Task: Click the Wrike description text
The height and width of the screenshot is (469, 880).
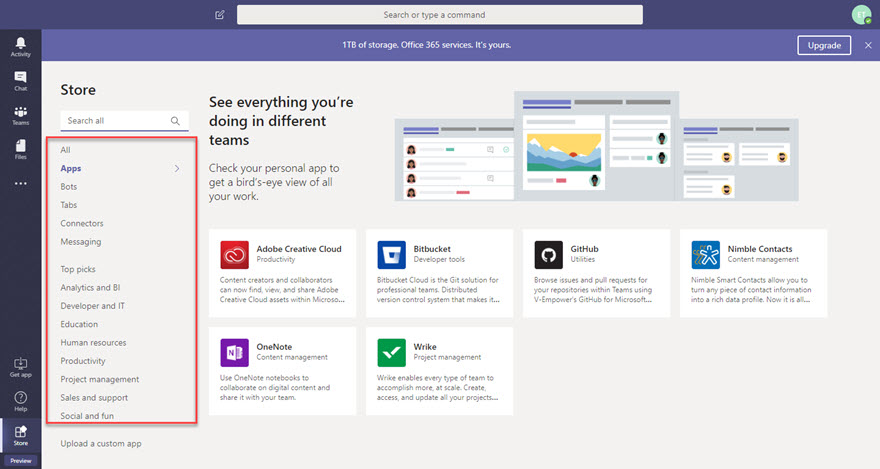Action: coord(438,388)
